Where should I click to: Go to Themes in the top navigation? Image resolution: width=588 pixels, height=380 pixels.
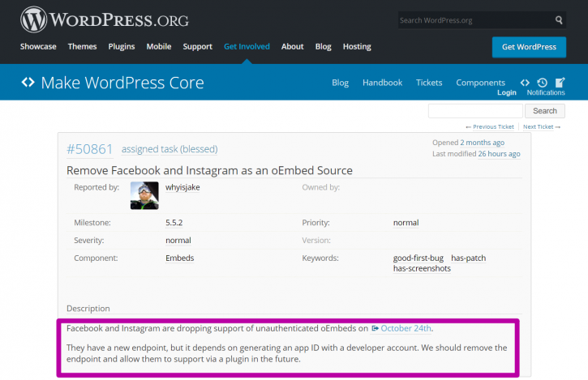82,46
